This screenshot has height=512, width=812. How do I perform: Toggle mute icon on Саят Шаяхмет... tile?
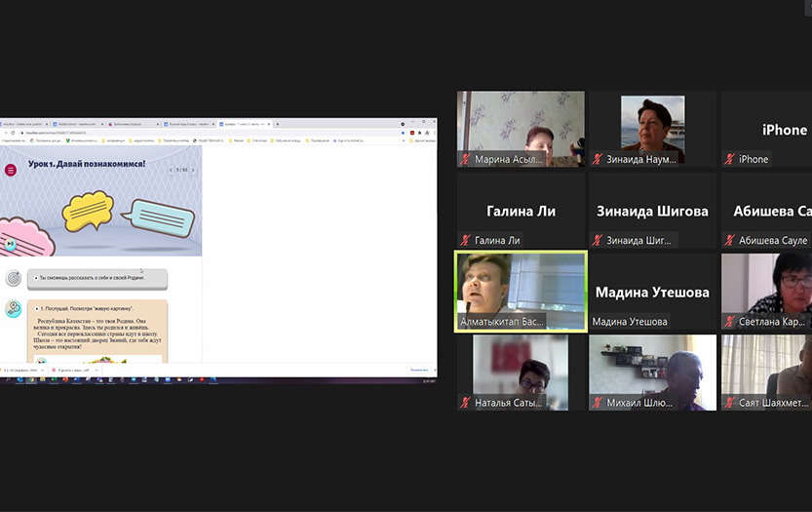[730, 402]
